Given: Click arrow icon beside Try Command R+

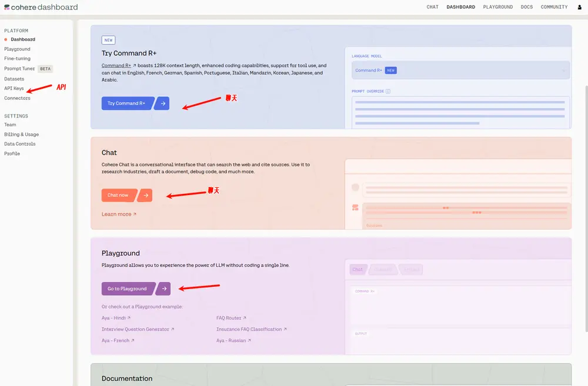Looking at the screenshot, I should click(163, 103).
